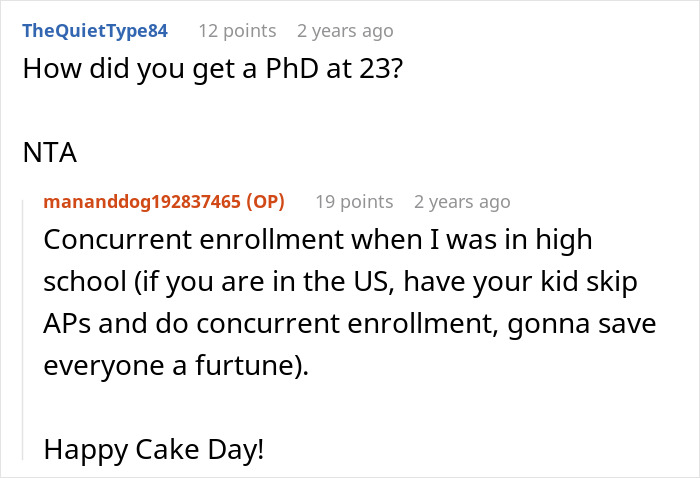The width and height of the screenshot is (700, 478).
Task: Click the OP reply's "2 years ago" timestamp
Action: [x=462, y=202]
